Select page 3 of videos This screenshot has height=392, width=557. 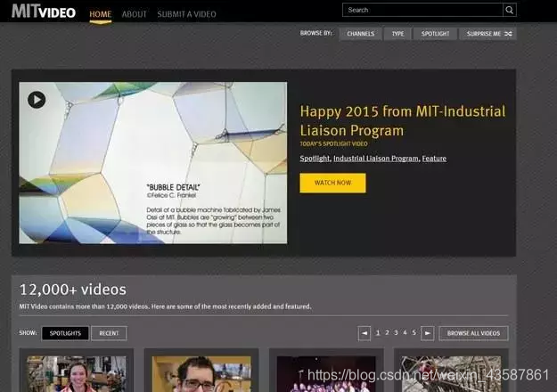coord(396,332)
